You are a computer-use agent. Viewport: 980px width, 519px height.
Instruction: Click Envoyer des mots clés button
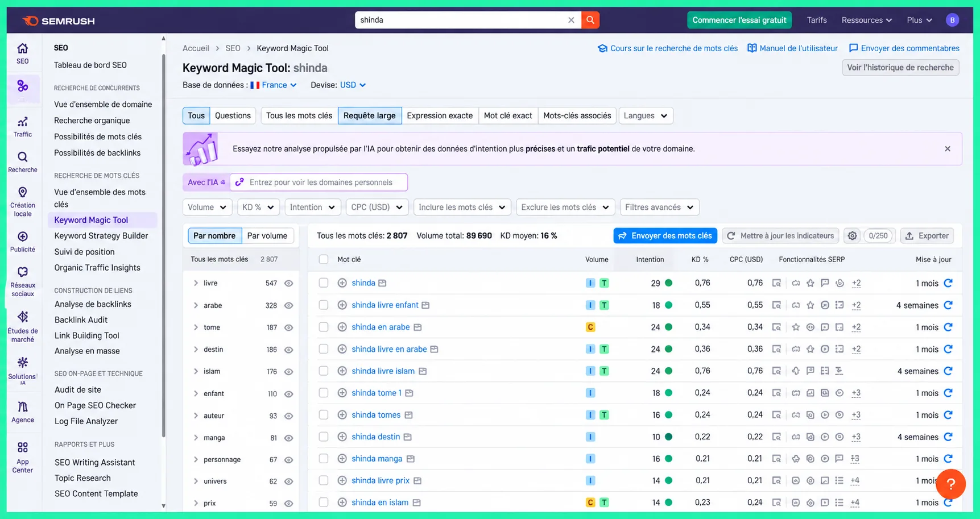coord(665,236)
